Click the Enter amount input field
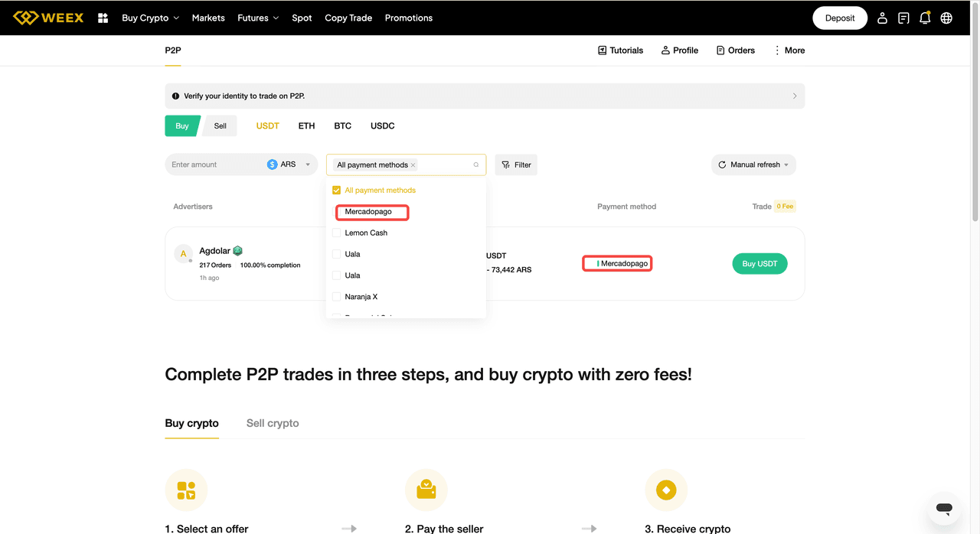 click(214, 164)
